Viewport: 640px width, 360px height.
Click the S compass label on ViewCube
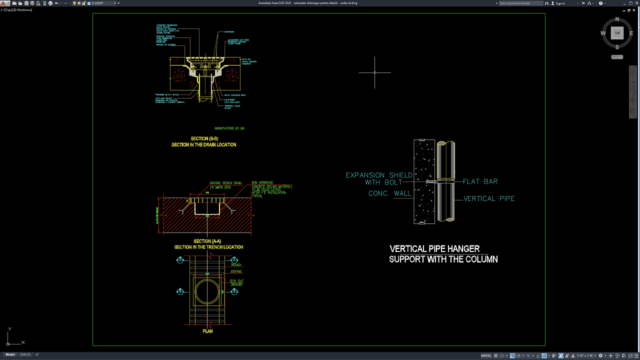[x=617, y=47]
